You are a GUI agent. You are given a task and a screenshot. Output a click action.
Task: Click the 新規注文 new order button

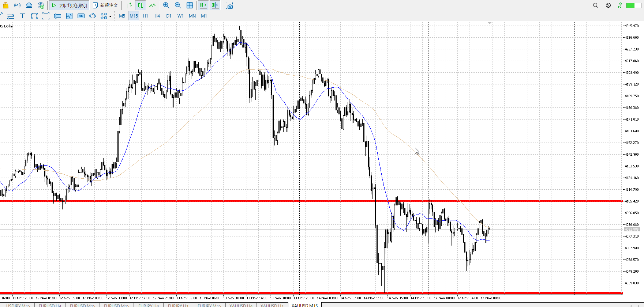(105, 5)
